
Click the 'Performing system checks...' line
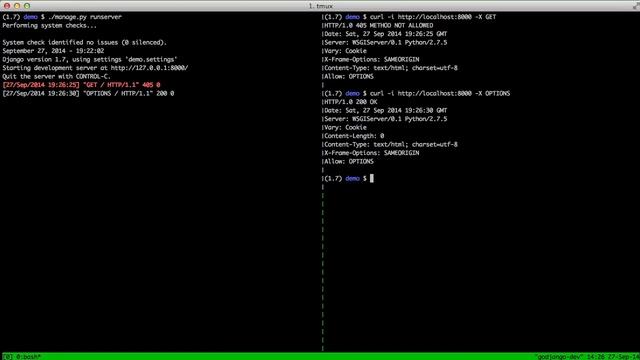click(49, 25)
